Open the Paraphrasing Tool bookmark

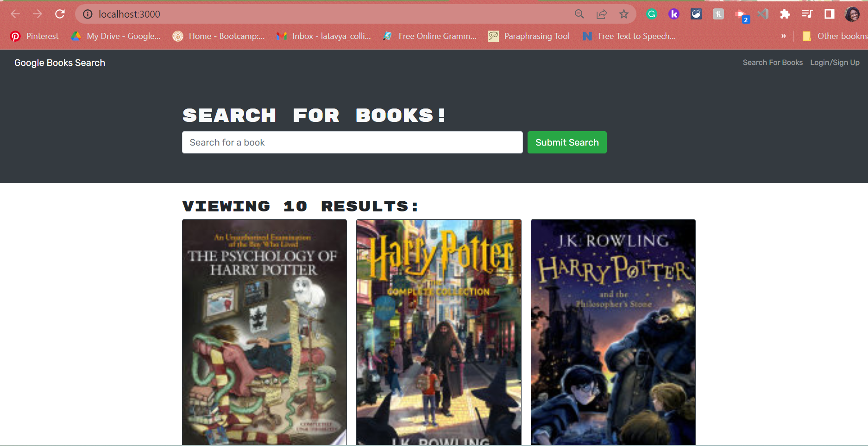(x=529, y=36)
